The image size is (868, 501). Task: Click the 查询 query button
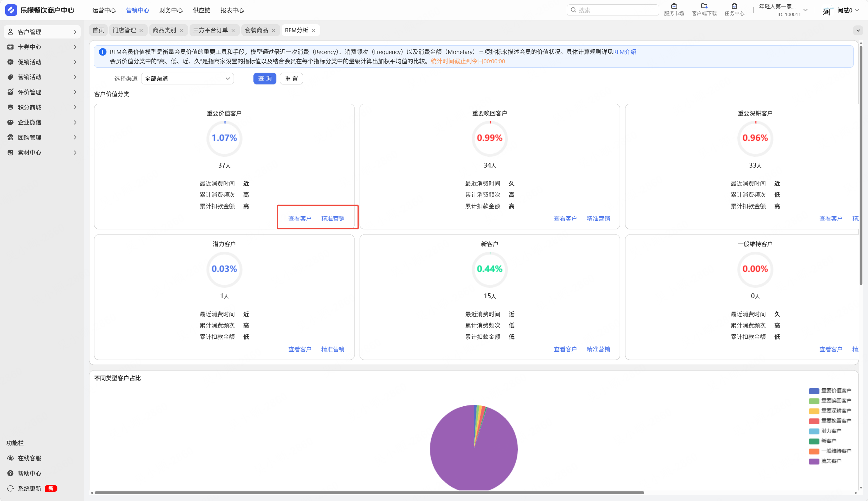tap(264, 79)
